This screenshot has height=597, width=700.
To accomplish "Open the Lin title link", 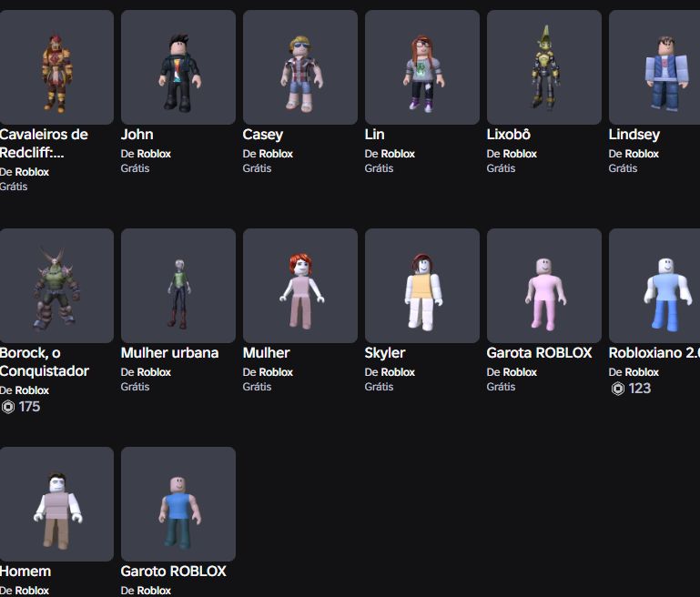I will [x=374, y=135].
